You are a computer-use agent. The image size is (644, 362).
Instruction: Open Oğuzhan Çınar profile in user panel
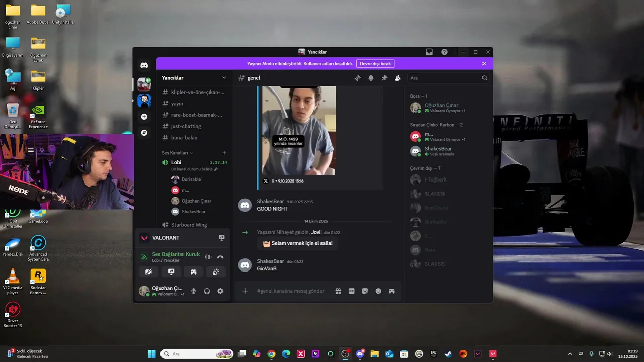pyautogui.click(x=162, y=291)
